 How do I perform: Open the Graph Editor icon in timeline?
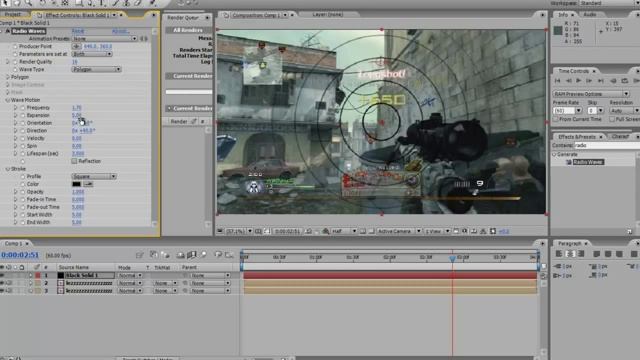tap(229, 255)
